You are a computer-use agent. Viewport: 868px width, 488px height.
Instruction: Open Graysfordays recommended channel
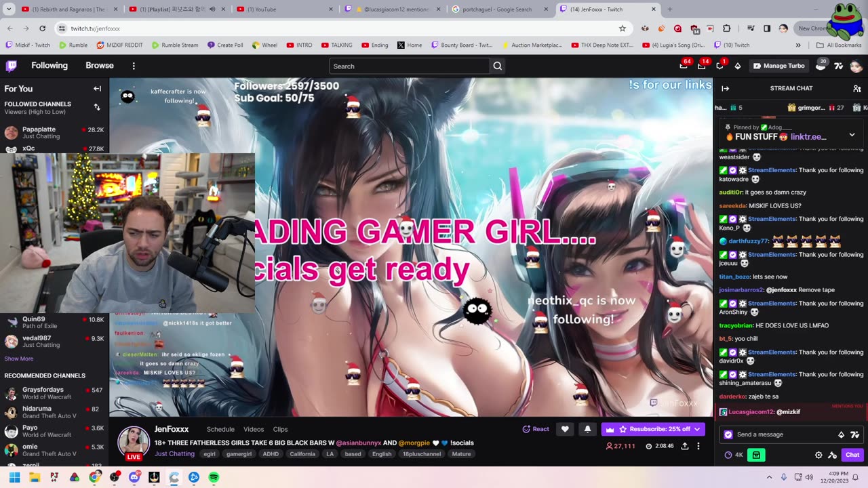point(54,393)
